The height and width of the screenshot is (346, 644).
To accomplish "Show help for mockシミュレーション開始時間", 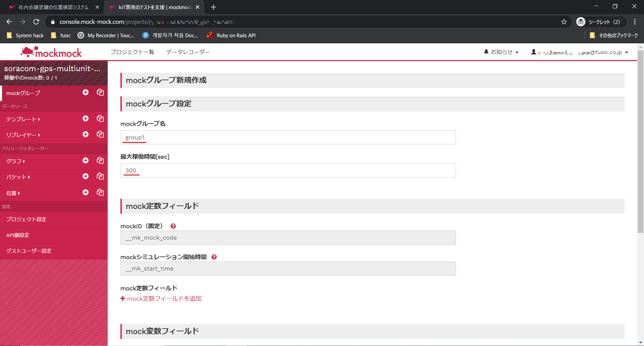I will pos(214,257).
